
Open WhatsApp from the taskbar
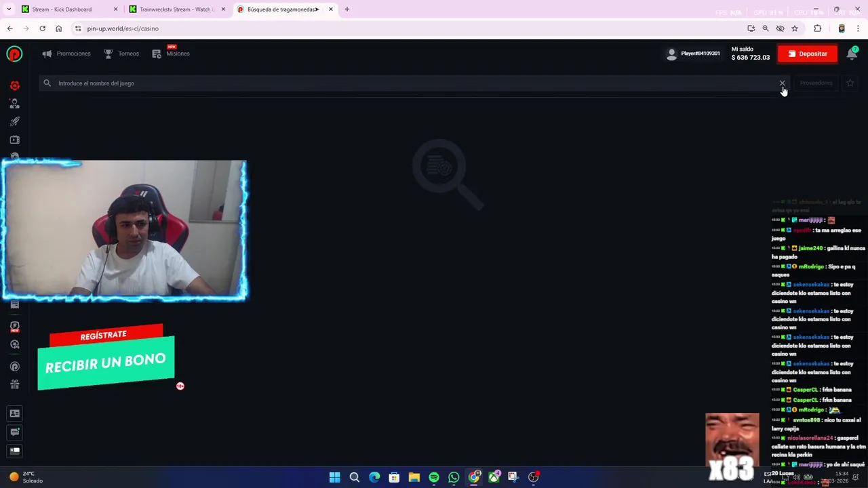[x=454, y=477]
